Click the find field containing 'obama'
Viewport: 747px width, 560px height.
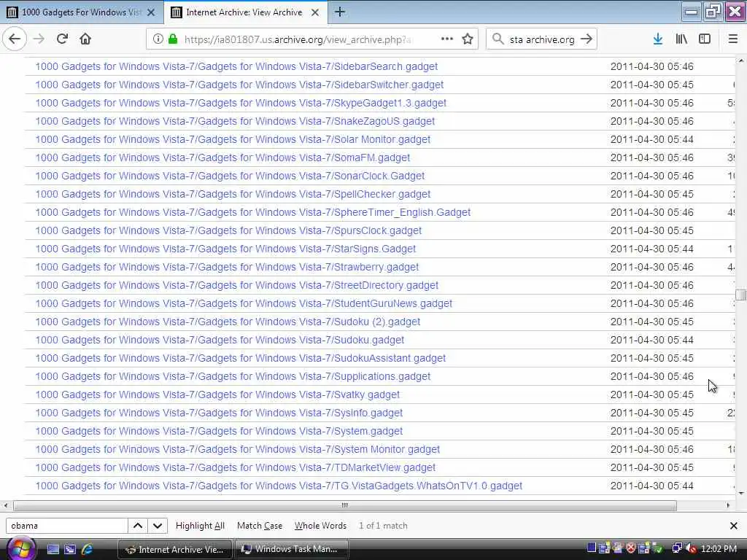coord(66,526)
